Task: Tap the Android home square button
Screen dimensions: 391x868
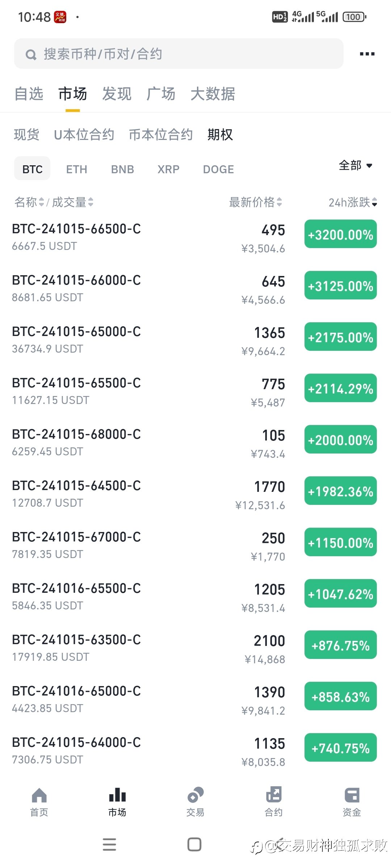Action: 194,844
